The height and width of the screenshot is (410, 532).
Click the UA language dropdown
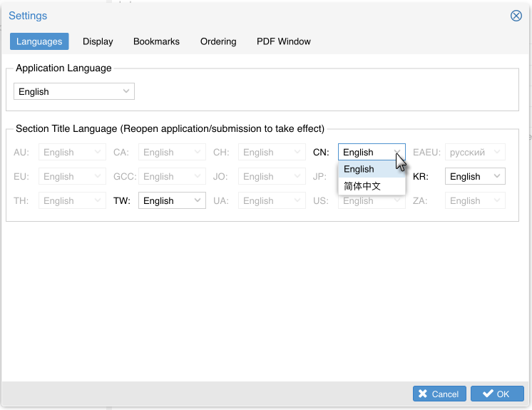(272, 200)
